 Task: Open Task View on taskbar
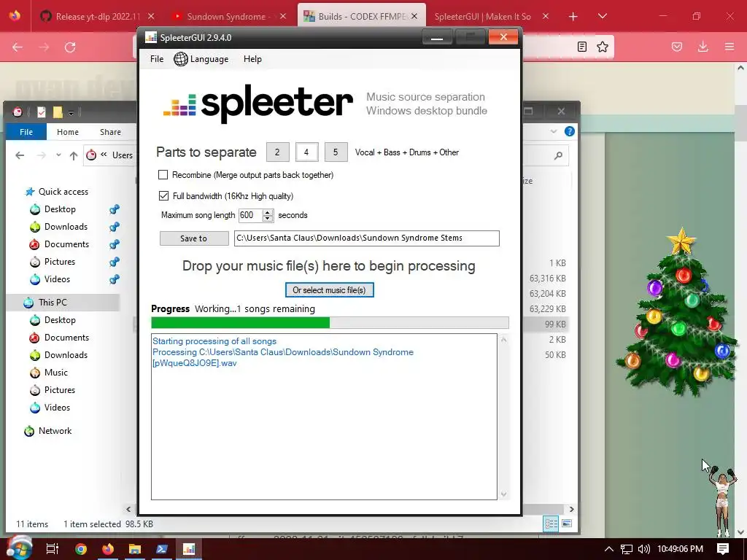(x=52, y=549)
